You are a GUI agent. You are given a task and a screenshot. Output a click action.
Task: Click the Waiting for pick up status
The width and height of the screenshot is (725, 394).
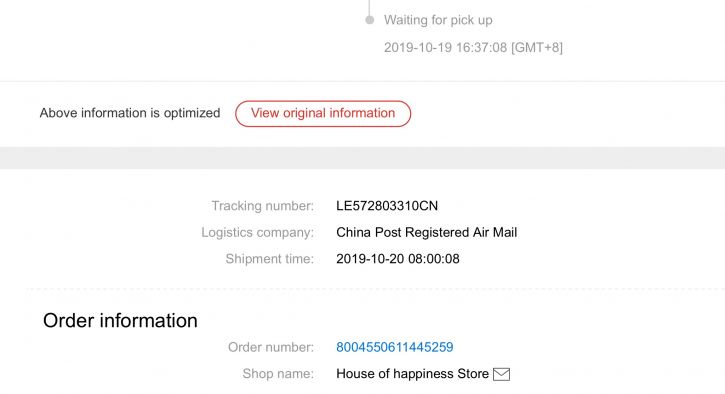point(438,20)
